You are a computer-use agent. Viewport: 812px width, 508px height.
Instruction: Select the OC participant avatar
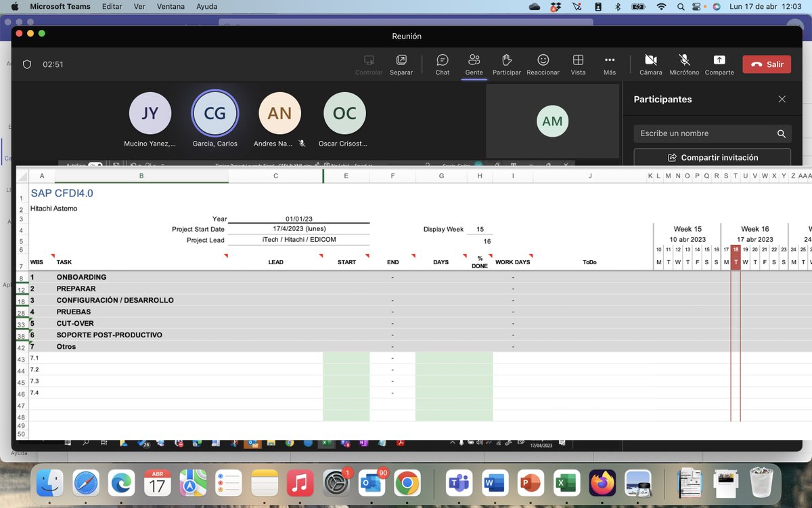pyautogui.click(x=344, y=113)
